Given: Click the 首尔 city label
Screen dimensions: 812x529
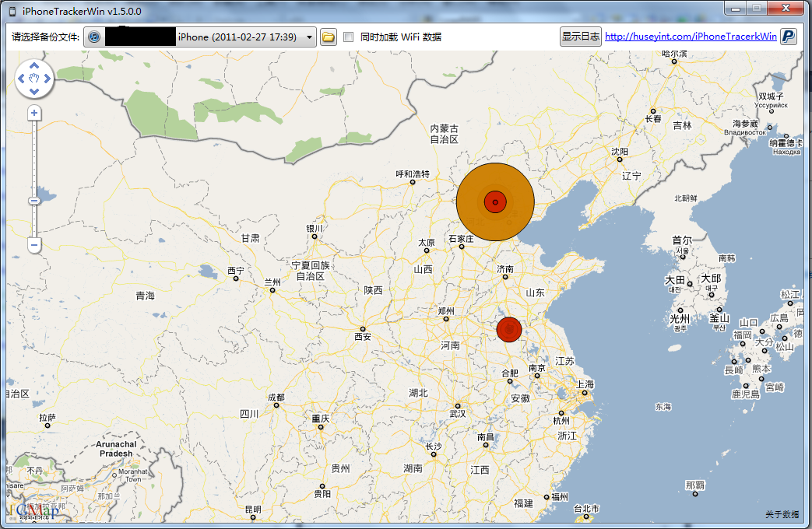Looking at the screenshot, I should pyautogui.click(x=682, y=240).
